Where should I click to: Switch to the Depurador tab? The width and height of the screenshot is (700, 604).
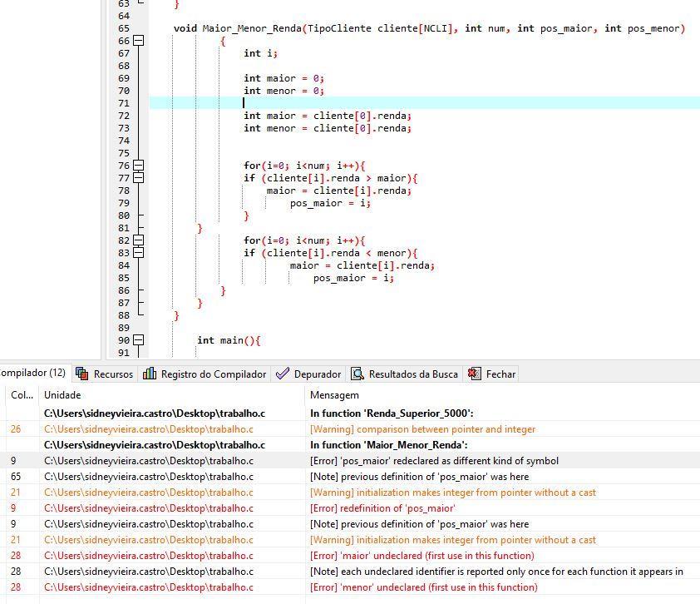pyautogui.click(x=308, y=374)
